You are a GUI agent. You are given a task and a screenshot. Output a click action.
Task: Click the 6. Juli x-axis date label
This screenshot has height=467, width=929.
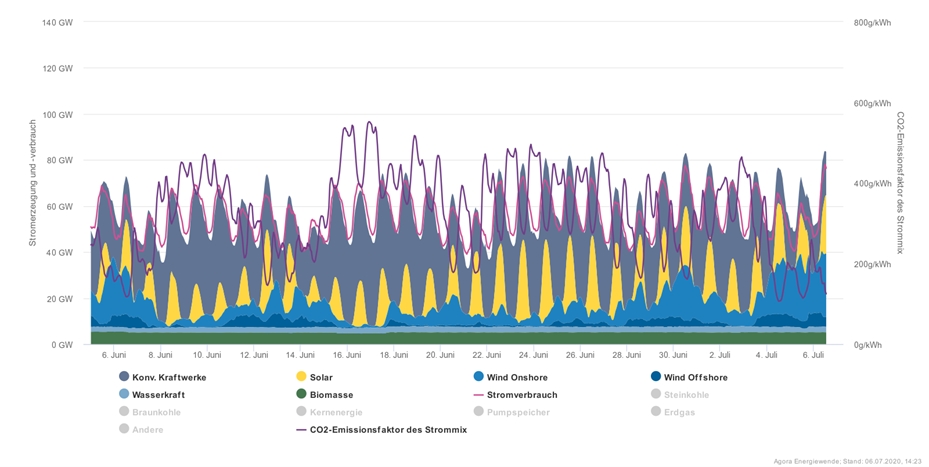coord(813,355)
